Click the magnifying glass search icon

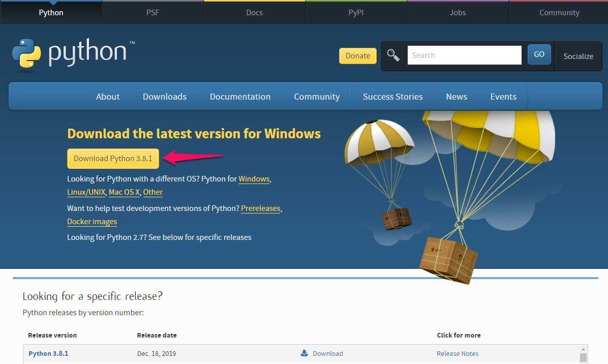tap(393, 55)
